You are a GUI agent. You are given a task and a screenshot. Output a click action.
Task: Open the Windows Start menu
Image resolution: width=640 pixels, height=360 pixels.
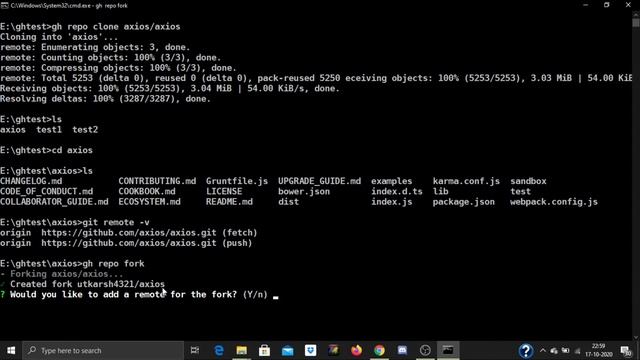[x=11, y=350]
